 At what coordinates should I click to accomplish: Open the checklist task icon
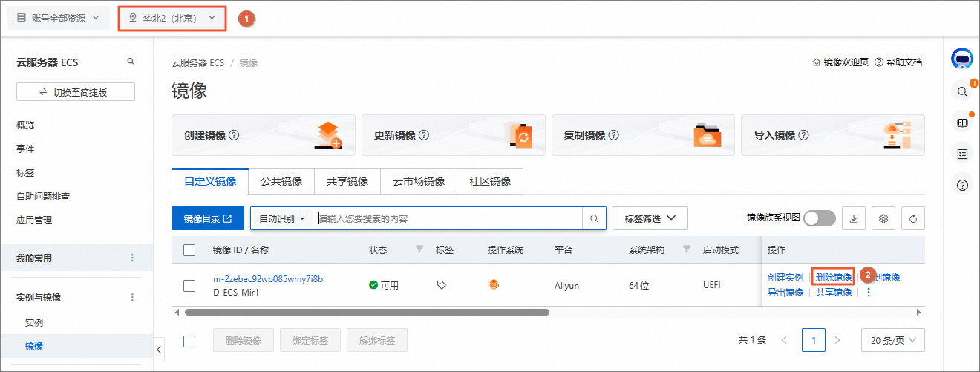[962, 154]
